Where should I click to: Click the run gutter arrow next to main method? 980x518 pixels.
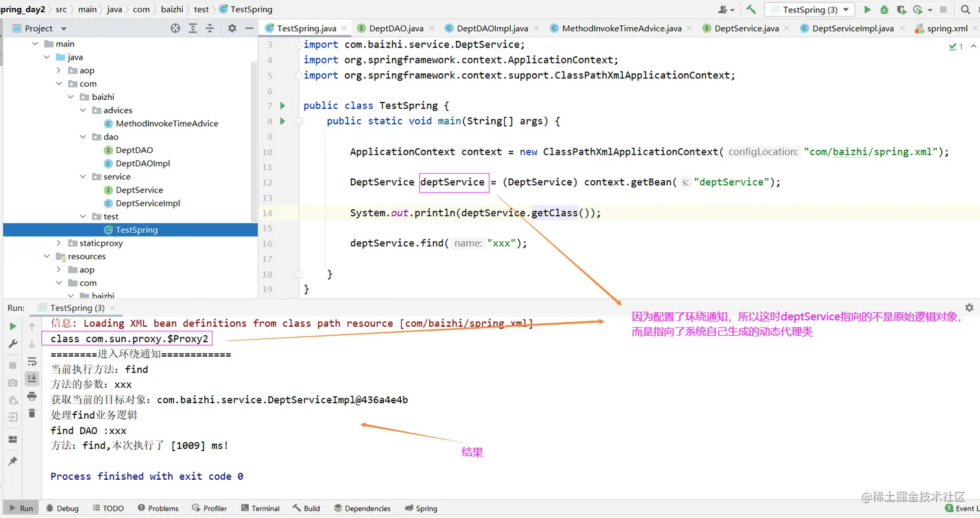click(282, 121)
